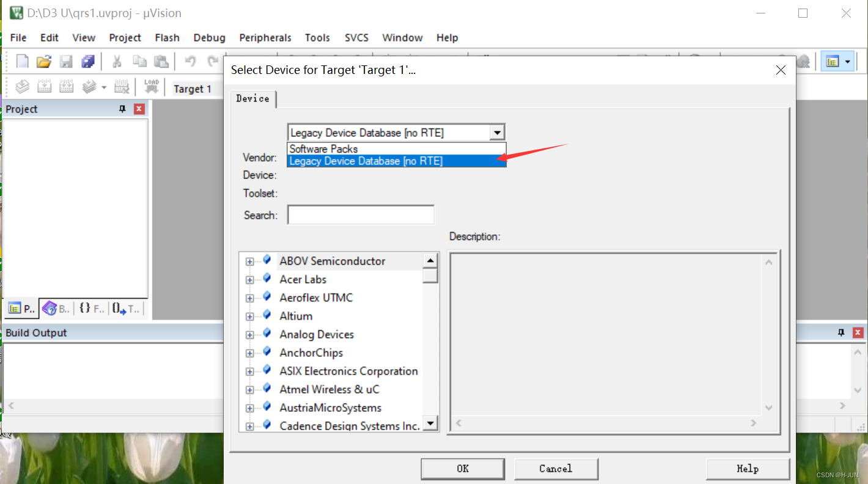The height and width of the screenshot is (484, 868).
Task: Click the Cut scissors icon
Action: (x=117, y=61)
